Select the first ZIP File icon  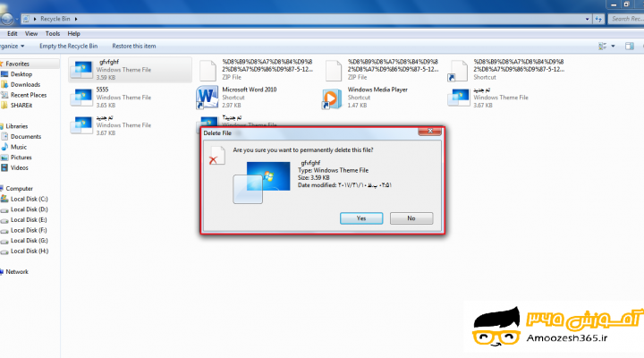pos(208,71)
